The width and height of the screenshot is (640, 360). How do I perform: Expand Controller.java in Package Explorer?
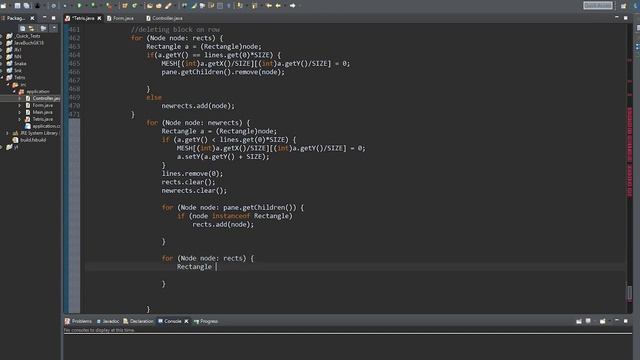pyautogui.click(x=20, y=98)
